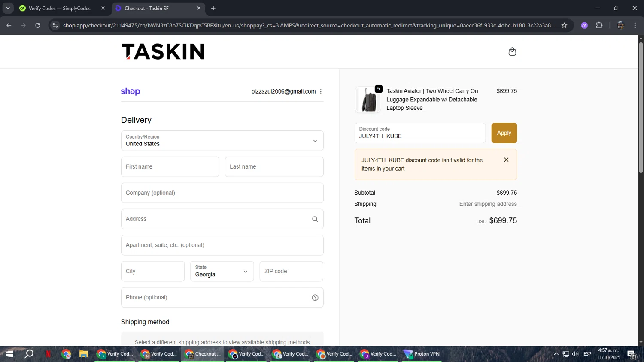
Task: Switch to Verify Codes — SimplyCodes tab
Action: click(60, 8)
